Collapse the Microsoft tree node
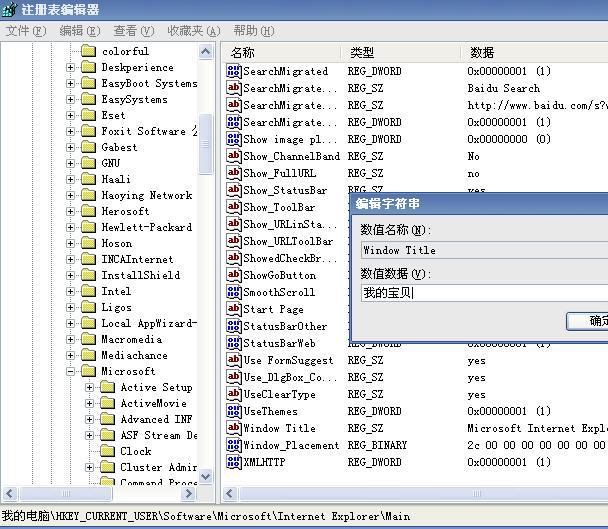Screen dimensions: 608x529 71,371
